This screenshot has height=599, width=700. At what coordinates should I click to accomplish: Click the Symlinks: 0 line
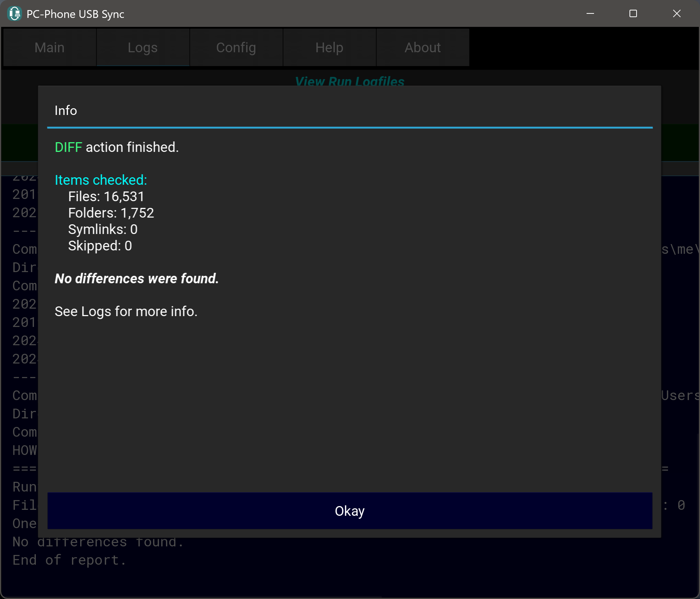click(103, 230)
